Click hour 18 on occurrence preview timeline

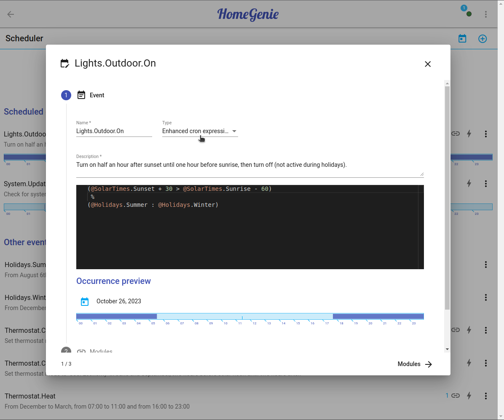[x=341, y=323]
